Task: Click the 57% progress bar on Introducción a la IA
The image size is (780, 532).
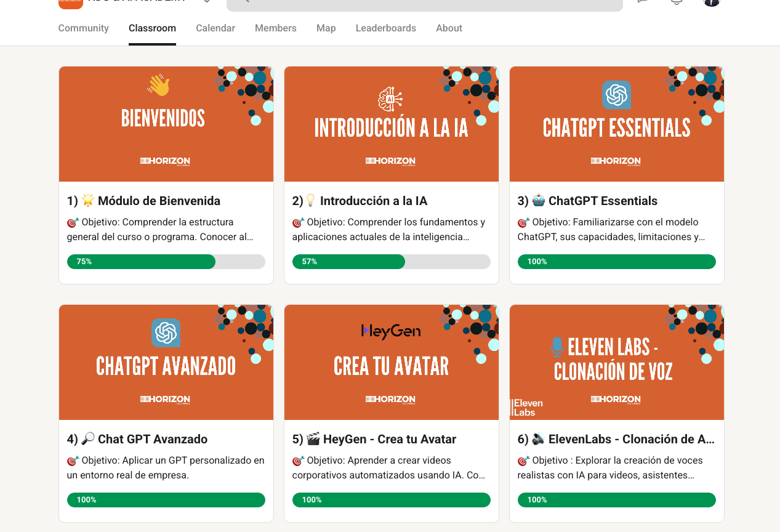Action: [x=392, y=262]
